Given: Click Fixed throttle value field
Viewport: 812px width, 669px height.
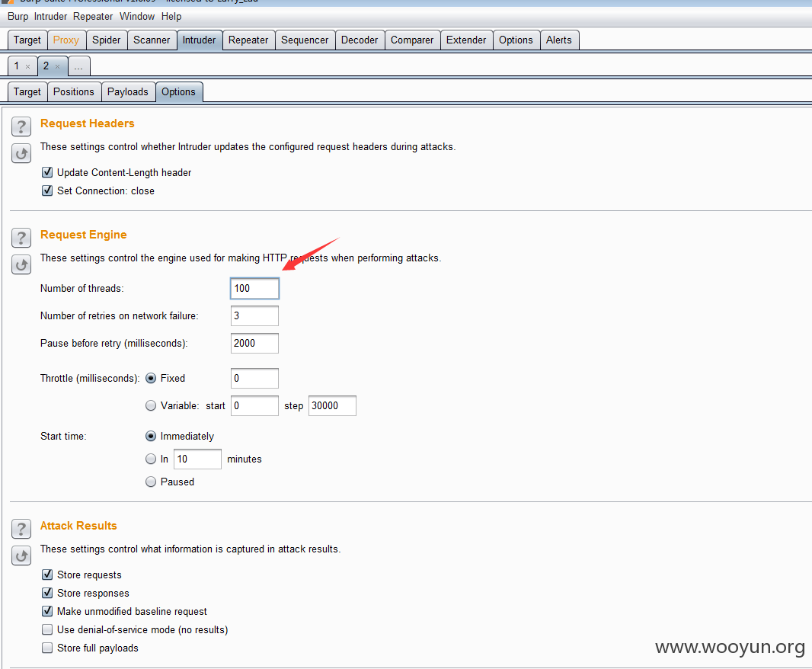Looking at the screenshot, I should (254, 378).
